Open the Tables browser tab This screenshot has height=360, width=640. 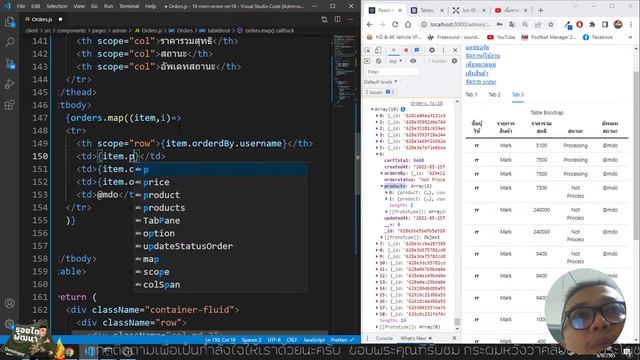point(427,10)
